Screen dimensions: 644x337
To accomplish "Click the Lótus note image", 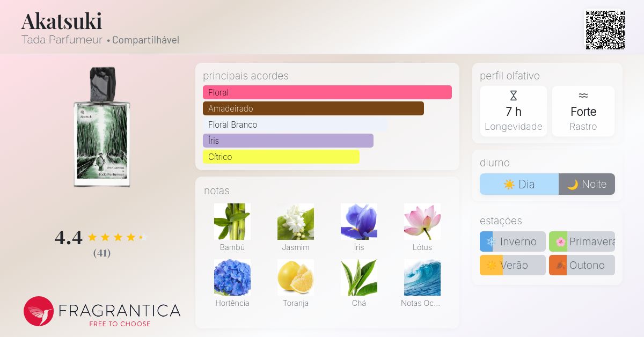I will pos(422,222).
